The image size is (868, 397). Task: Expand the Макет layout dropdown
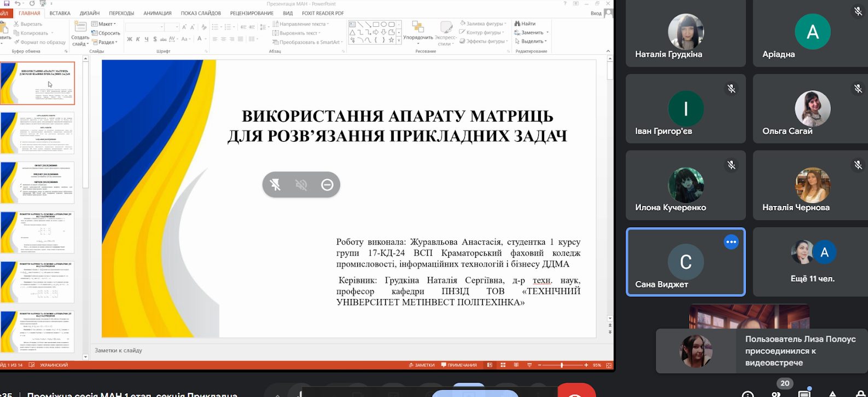click(x=104, y=24)
